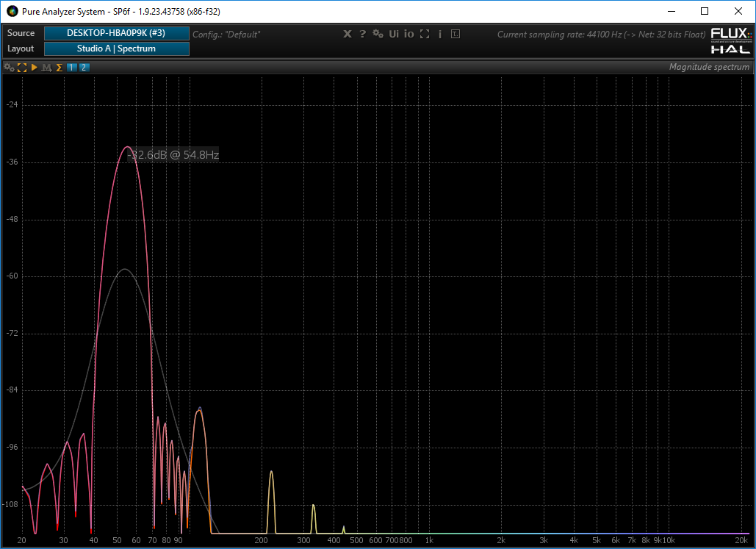Click the orange play arrow icon
The width and height of the screenshot is (756, 549).
click(x=35, y=68)
